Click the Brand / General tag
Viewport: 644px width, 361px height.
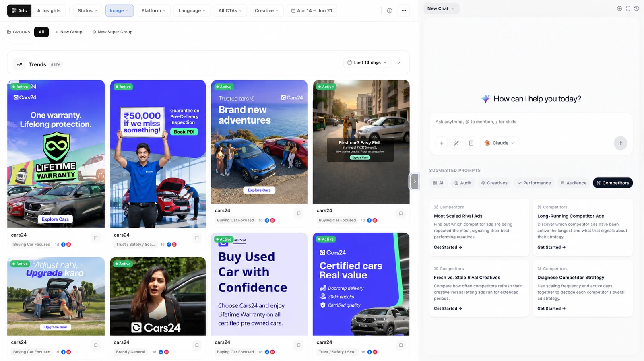(130, 352)
